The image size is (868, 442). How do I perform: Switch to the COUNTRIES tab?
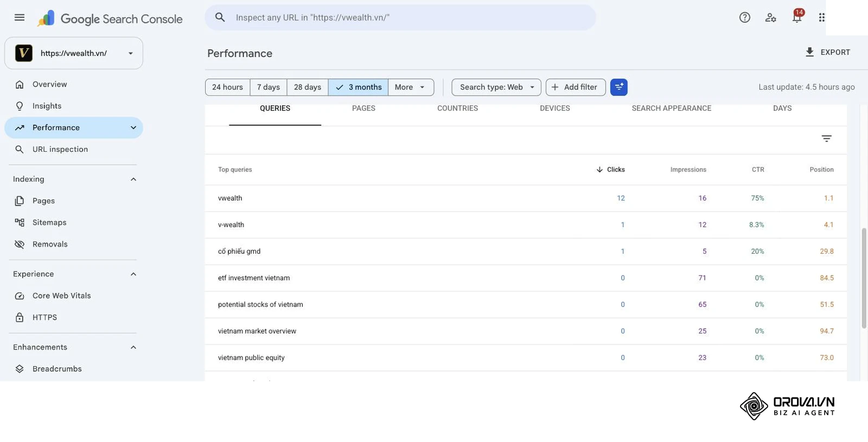[457, 108]
